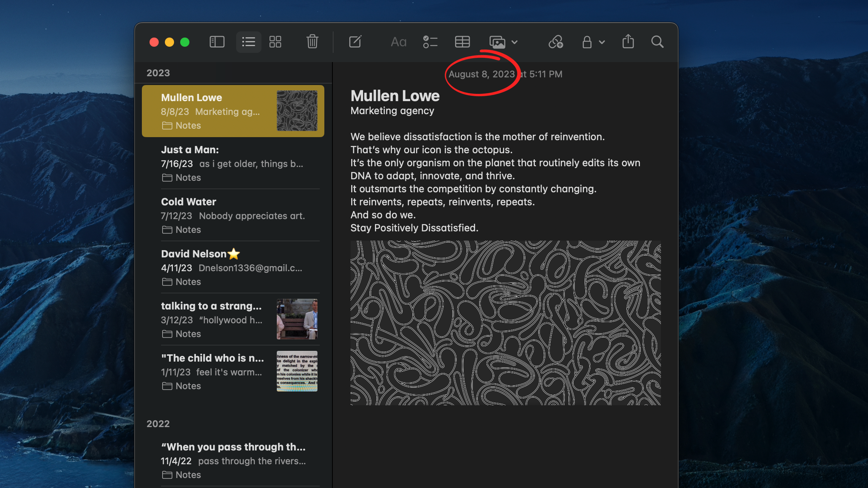Click the photo media icon
This screenshot has height=488, width=868.
click(497, 42)
